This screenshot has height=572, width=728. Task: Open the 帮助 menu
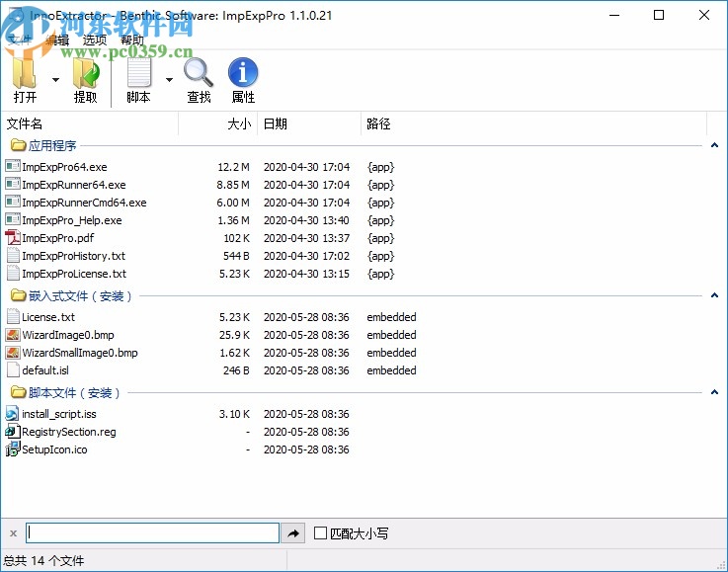click(132, 40)
